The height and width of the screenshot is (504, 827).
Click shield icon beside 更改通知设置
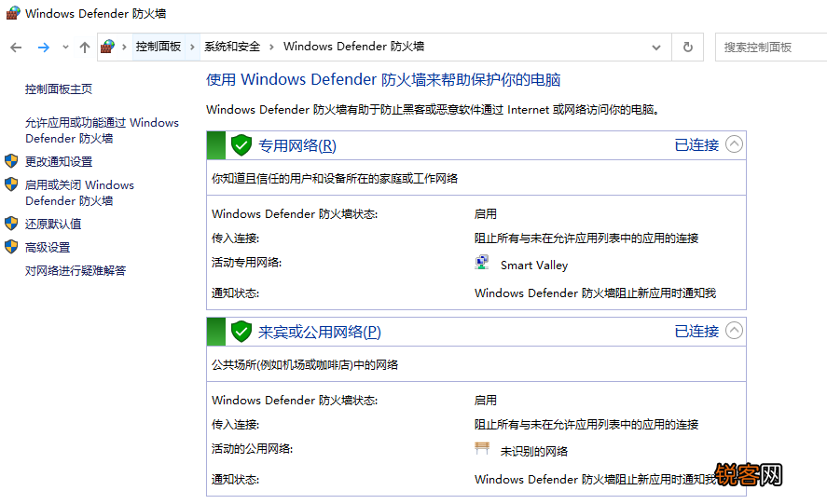tap(11, 161)
